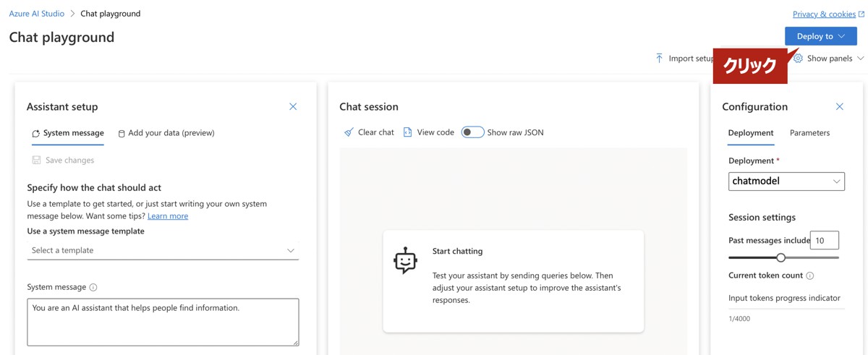Click into the System message text area

coord(163,322)
